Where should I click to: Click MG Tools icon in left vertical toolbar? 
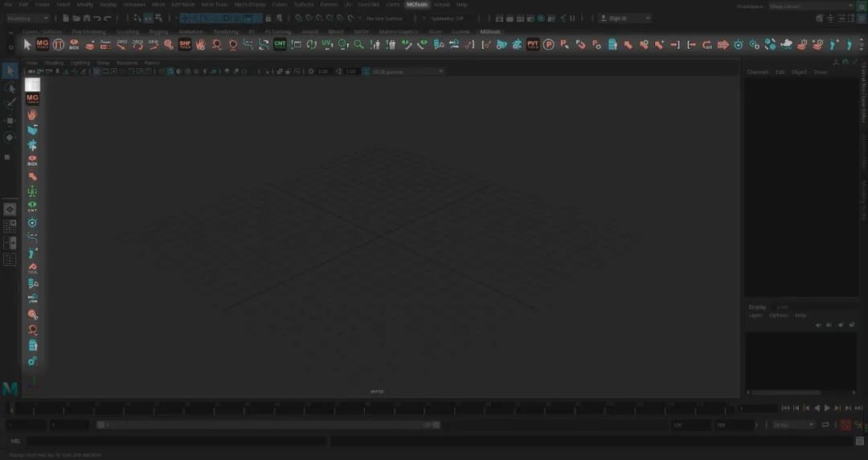coord(33,99)
